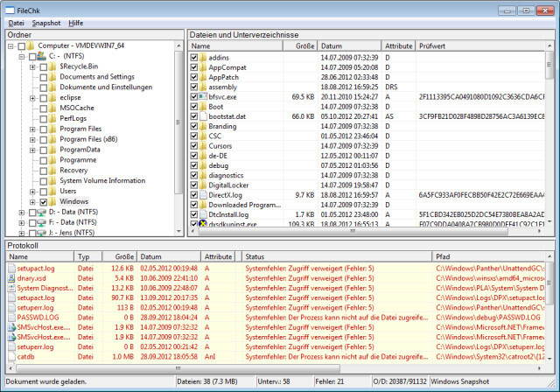
Task: Expand the Windows folder node
Action: (x=32, y=202)
